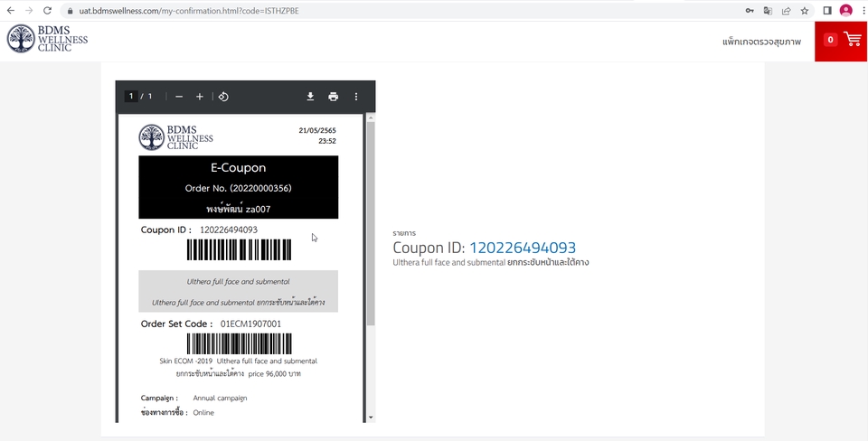Share this page via share icon
The width and height of the screenshot is (868, 441).
coord(786,11)
